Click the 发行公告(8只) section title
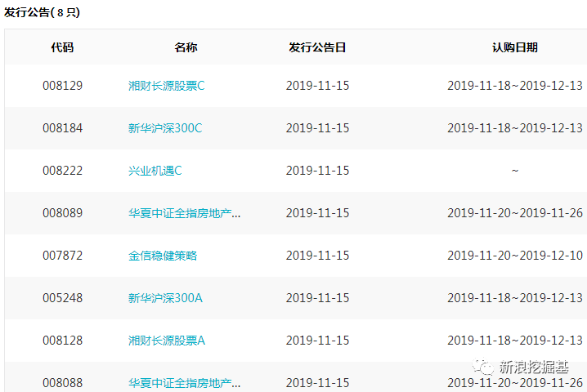The height and width of the screenshot is (392, 587). [x=42, y=12]
